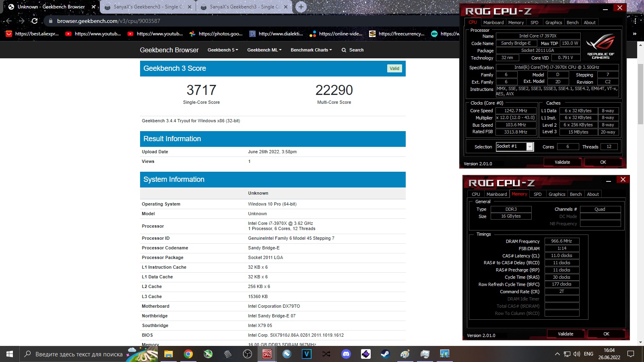Click the Intel Core i7-3970X @ 3.62 GHz text
644x362 pixels.
click(x=281, y=223)
